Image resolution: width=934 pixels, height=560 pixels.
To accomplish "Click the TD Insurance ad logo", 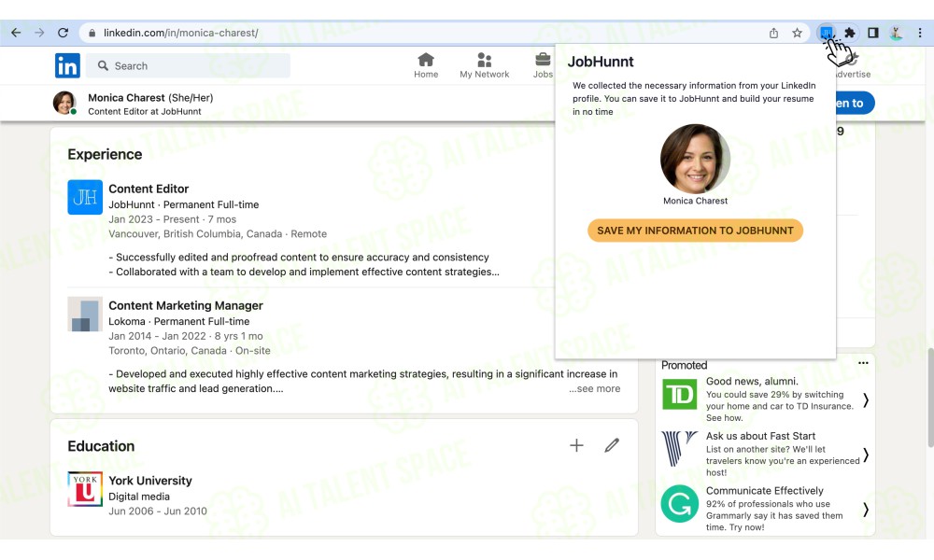I will [x=680, y=394].
